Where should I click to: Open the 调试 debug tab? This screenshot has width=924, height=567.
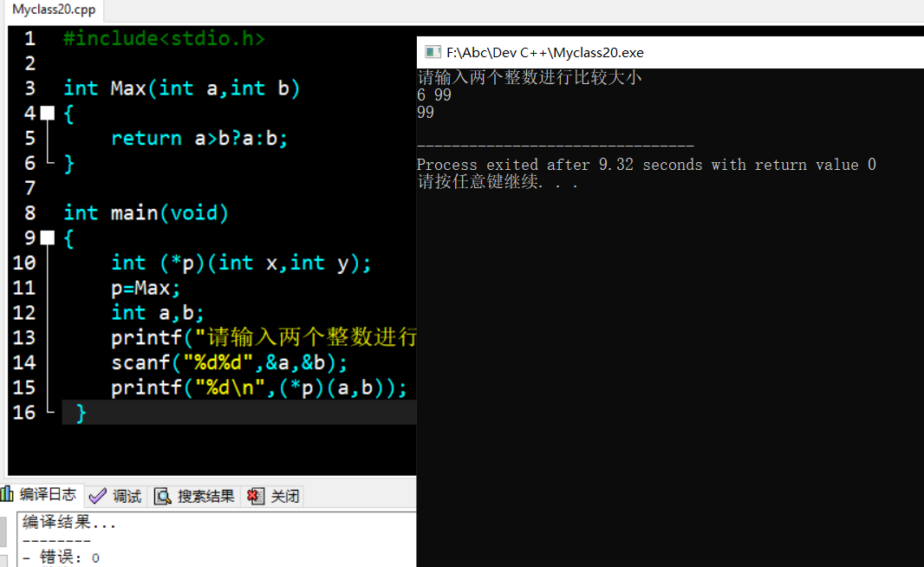115,496
